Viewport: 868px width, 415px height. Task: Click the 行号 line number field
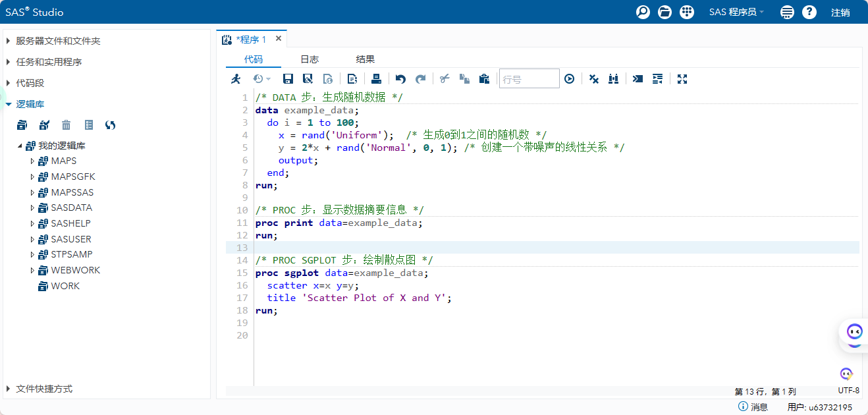[x=529, y=79]
